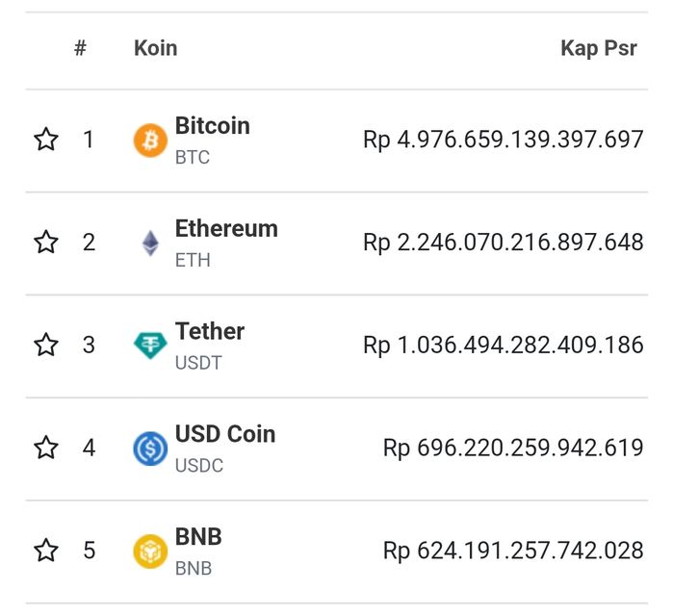
Task: Toggle the star next to Ethereum
Action: point(46,243)
